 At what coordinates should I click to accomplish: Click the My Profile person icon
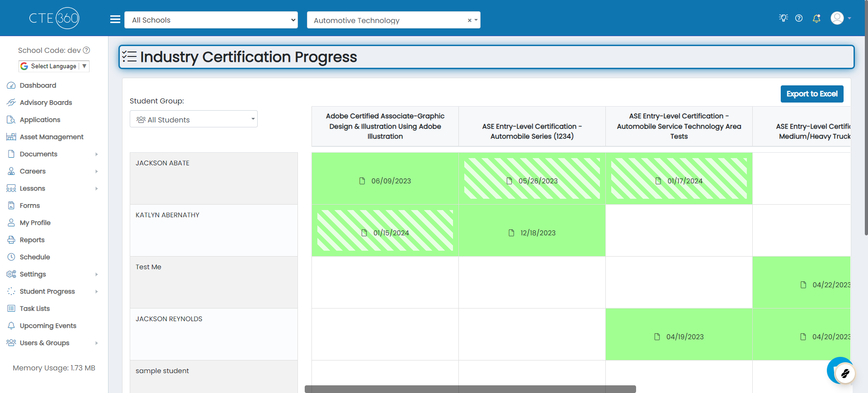pyautogui.click(x=11, y=223)
